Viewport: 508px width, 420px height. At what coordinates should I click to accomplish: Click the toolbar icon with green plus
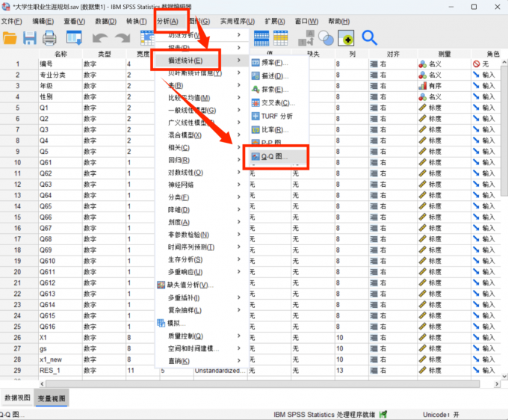tap(346, 37)
